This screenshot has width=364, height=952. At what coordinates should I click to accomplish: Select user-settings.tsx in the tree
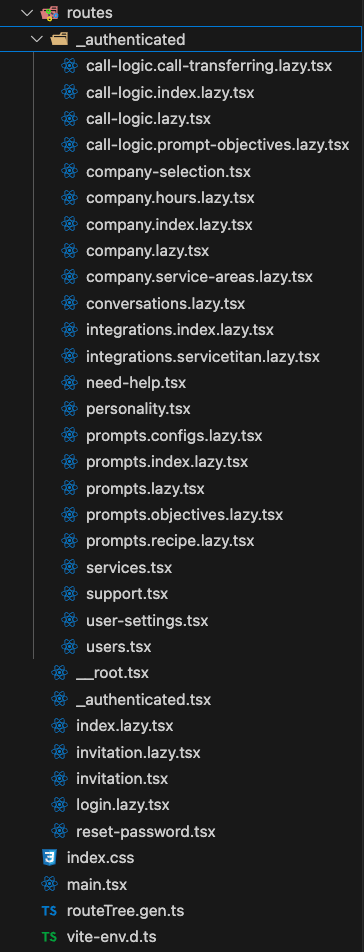tap(147, 620)
